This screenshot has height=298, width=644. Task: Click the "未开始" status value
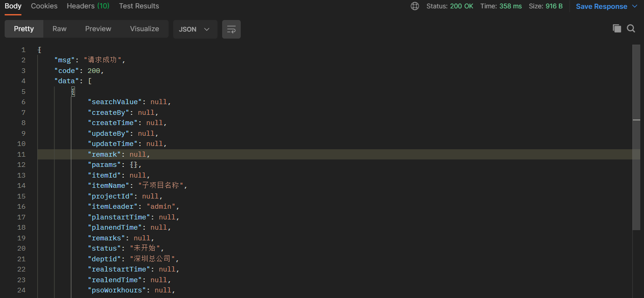tap(145, 248)
